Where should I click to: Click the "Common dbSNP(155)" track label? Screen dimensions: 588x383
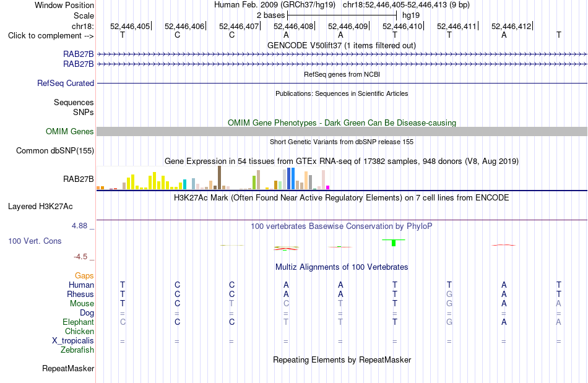click(55, 150)
